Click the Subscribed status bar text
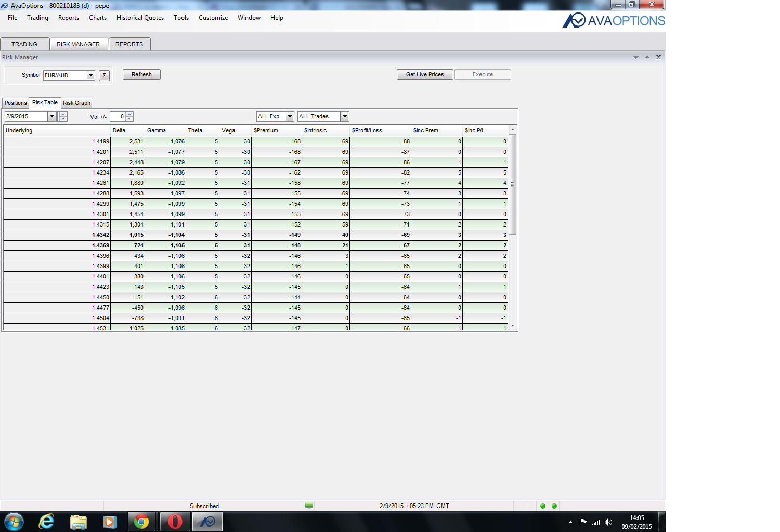This screenshot has height=532, width=780. click(204, 506)
